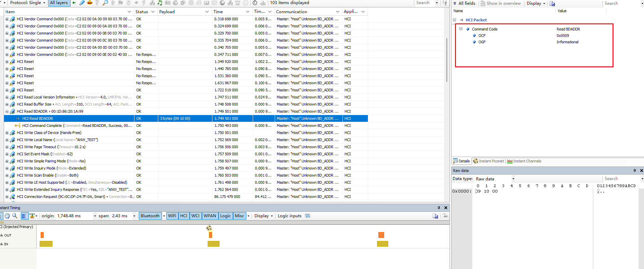Switch to the Instant Channels tab

(524, 161)
